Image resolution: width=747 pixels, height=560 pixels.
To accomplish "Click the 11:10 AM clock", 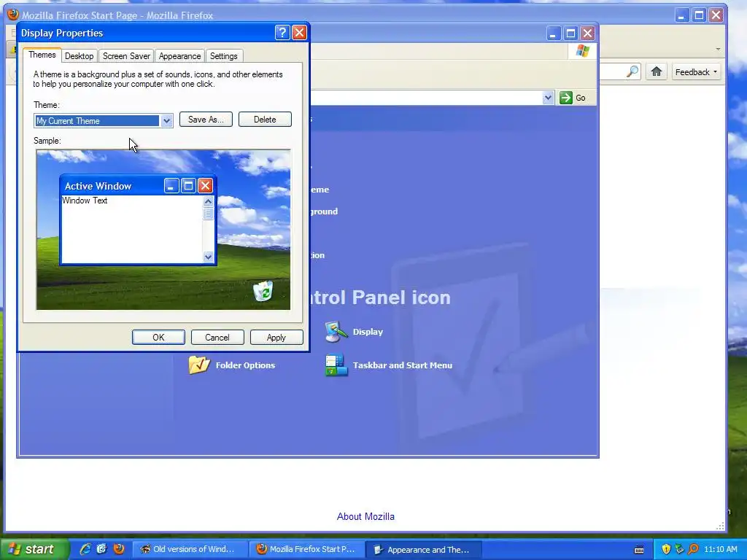I will 720,550.
